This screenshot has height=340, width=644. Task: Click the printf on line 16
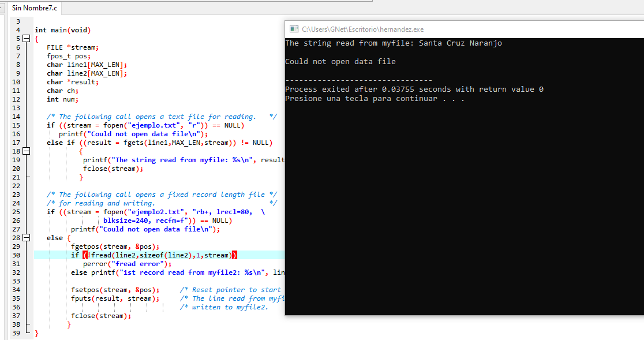[133, 134]
